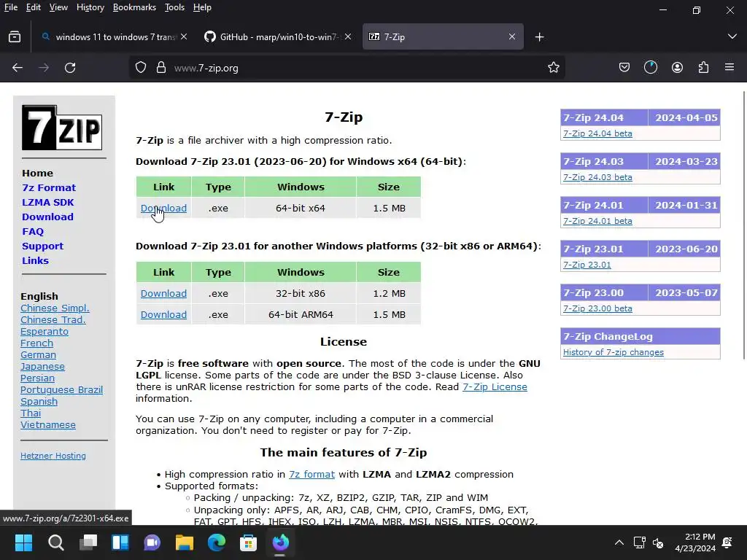This screenshot has height=560, width=747.
Task: Reload the current page
Action: pyautogui.click(x=70, y=68)
